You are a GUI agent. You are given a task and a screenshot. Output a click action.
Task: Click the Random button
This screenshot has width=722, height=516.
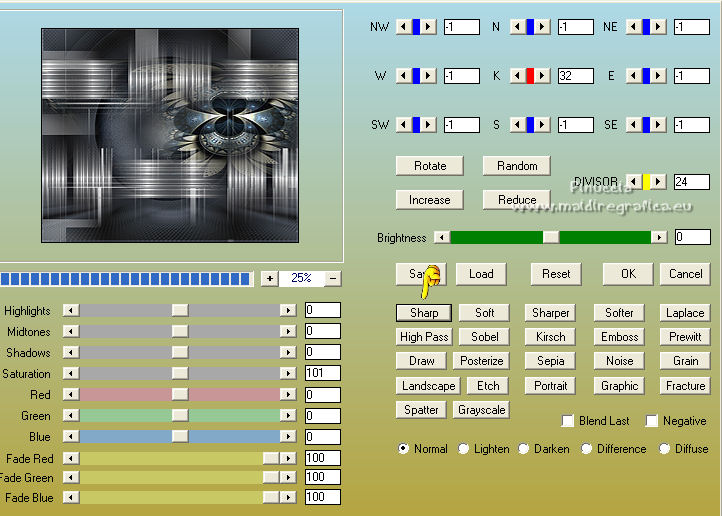tap(517, 166)
